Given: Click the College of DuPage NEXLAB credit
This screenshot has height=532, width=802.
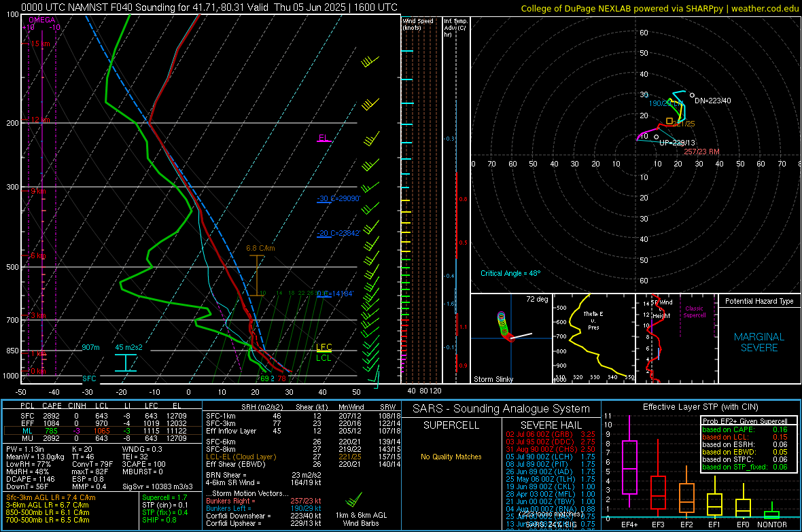Looking at the screenshot, I should click(x=660, y=8).
